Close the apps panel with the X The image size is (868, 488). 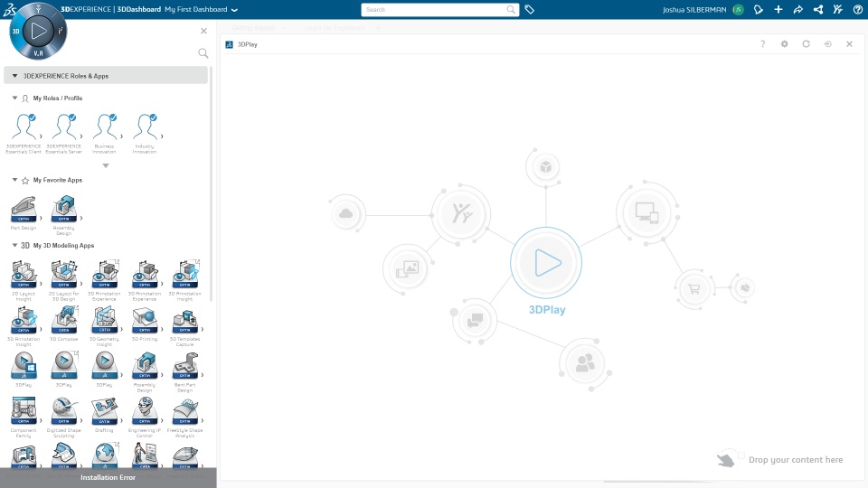coord(203,31)
